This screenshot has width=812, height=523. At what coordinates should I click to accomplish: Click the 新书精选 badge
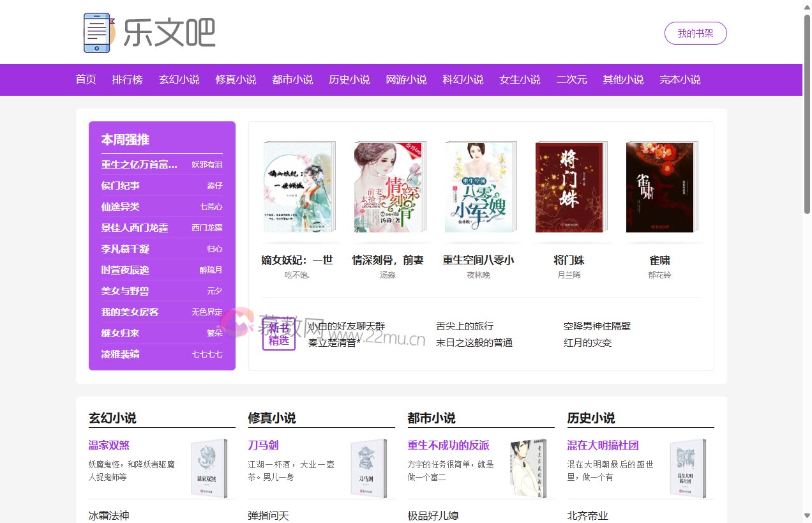[279, 334]
